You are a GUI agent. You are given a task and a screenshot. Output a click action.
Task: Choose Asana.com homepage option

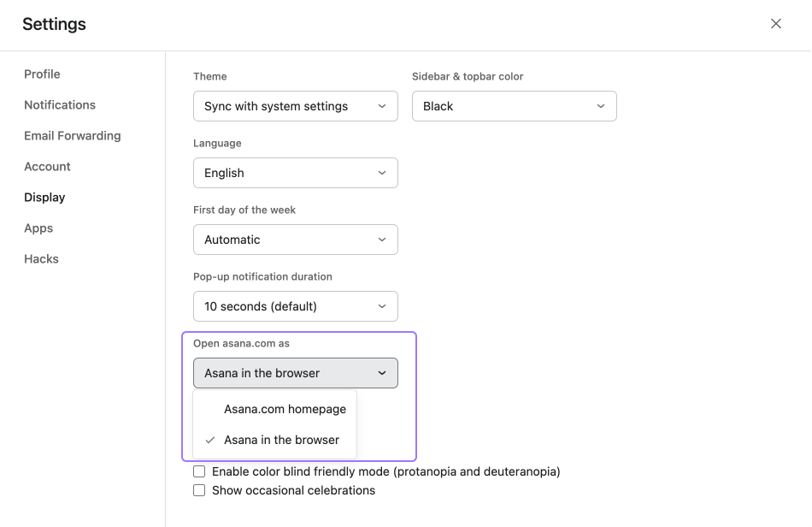pyautogui.click(x=275, y=410)
